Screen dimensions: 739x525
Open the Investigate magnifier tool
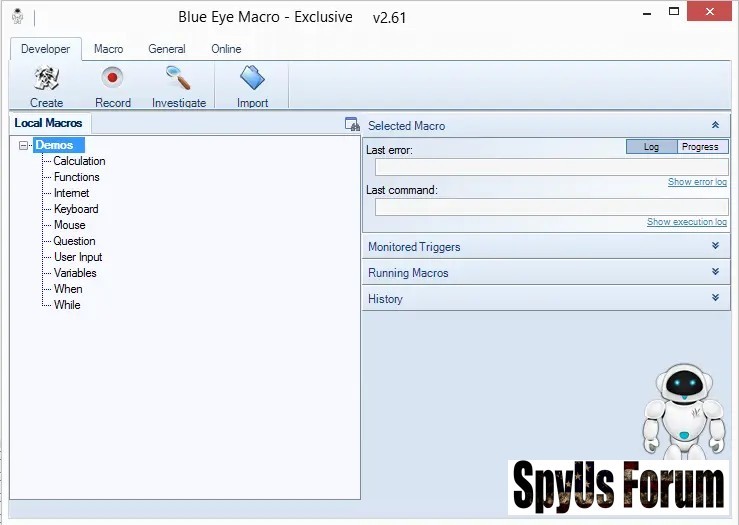click(x=179, y=79)
